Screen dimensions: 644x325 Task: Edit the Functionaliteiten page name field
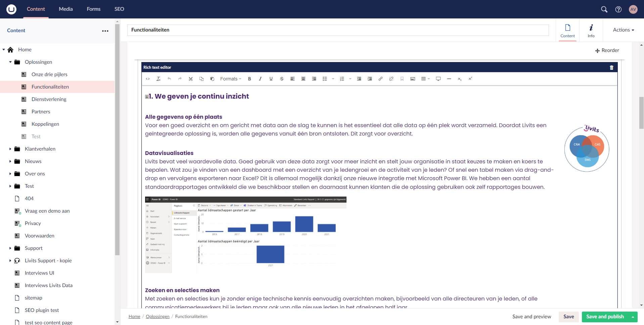(338, 30)
